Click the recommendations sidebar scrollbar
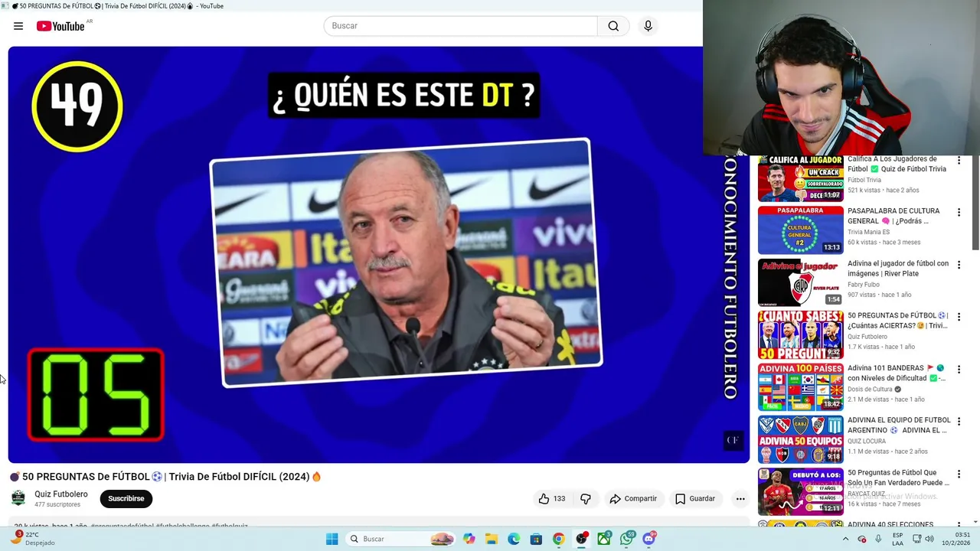This screenshot has width=980, height=551. pyautogui.click(x=975, y=203)
